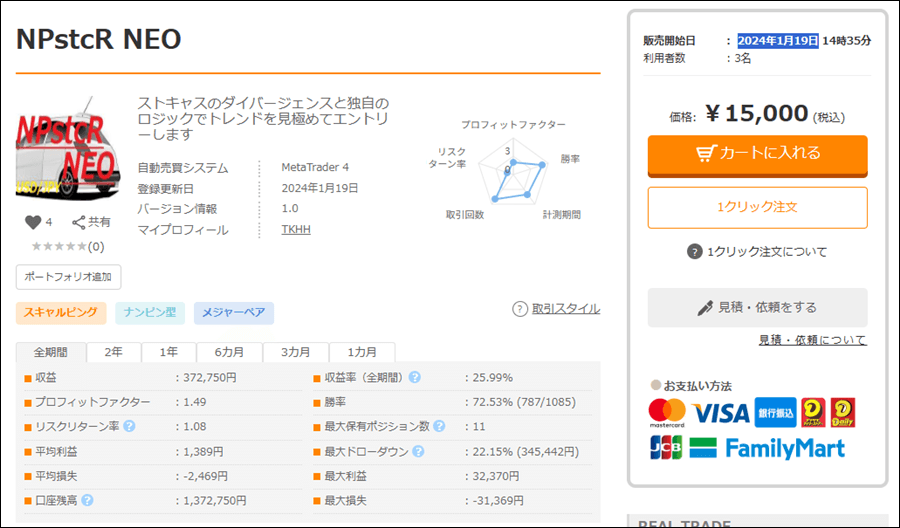
Task: Click help icon next to 最大保有ポジション数
Action: (x=438, y=426)
